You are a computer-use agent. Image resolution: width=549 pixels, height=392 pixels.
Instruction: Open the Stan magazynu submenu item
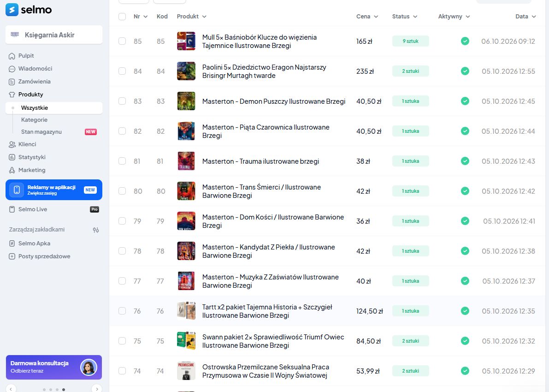(41, 132)
